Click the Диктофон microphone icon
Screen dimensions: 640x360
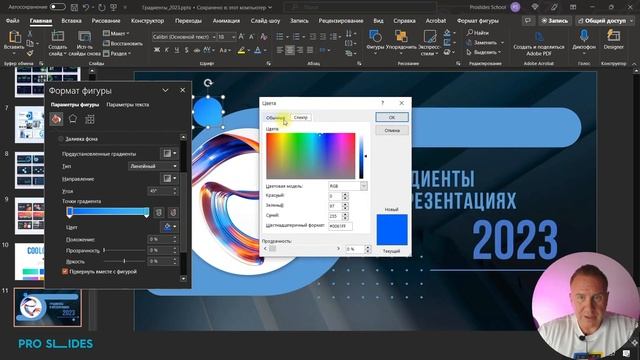(584, 36)
